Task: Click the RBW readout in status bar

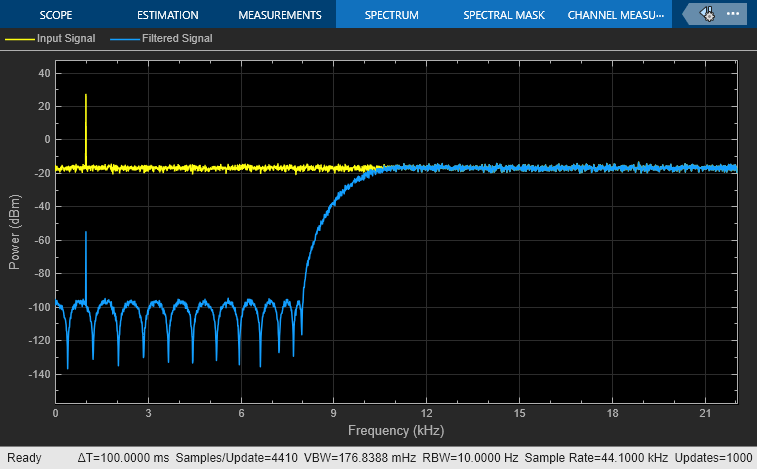Action: (470, 457)
